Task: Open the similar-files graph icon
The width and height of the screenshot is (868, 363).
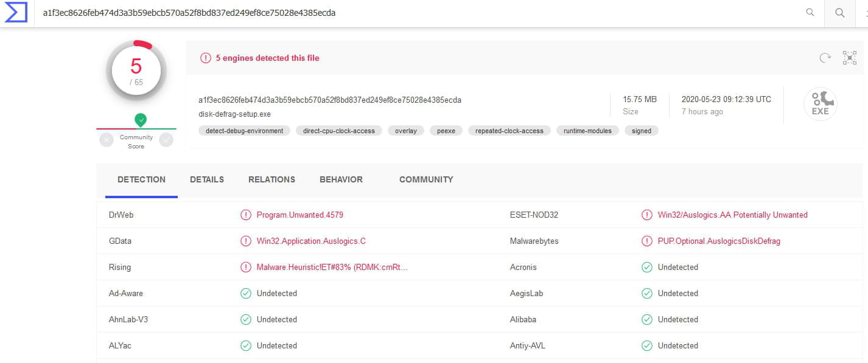Action: click(x=850, y=58)
